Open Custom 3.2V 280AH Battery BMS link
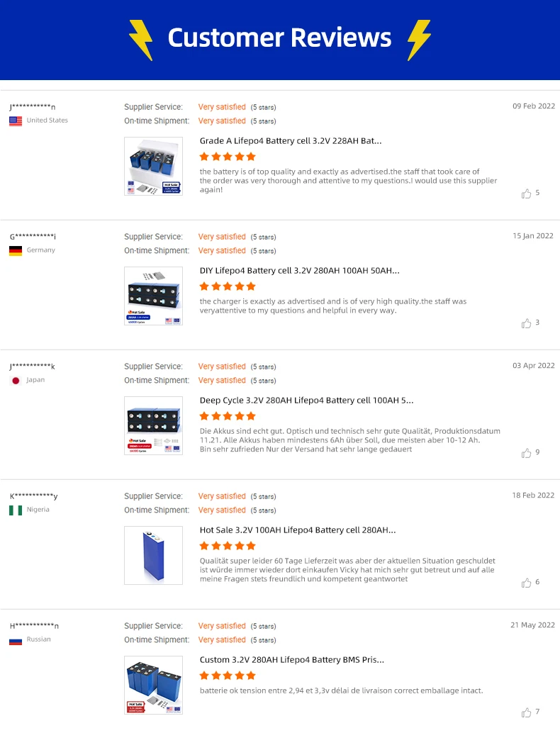 point(292,660)
